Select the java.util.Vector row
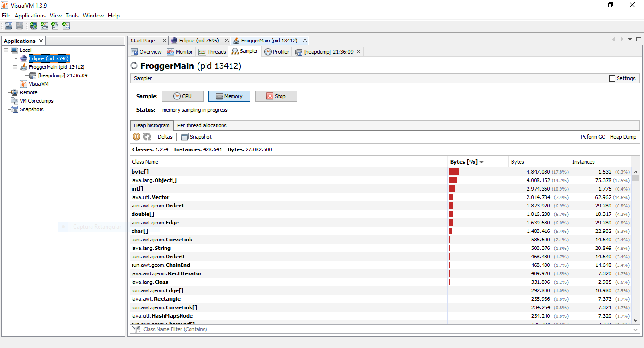644x348 pixels. [x=381, y=197]
